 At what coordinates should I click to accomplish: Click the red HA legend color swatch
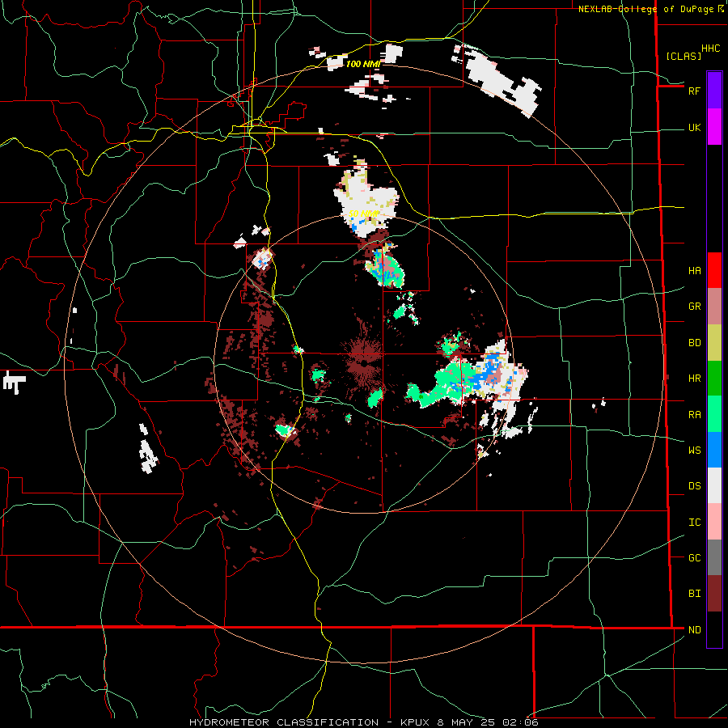[714, 270]
